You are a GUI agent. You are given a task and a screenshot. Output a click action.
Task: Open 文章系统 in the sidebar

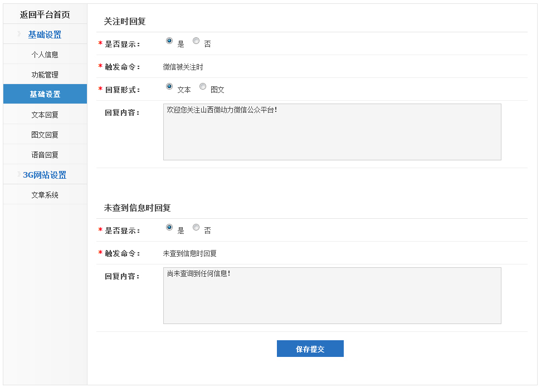(x=45, y=195)
